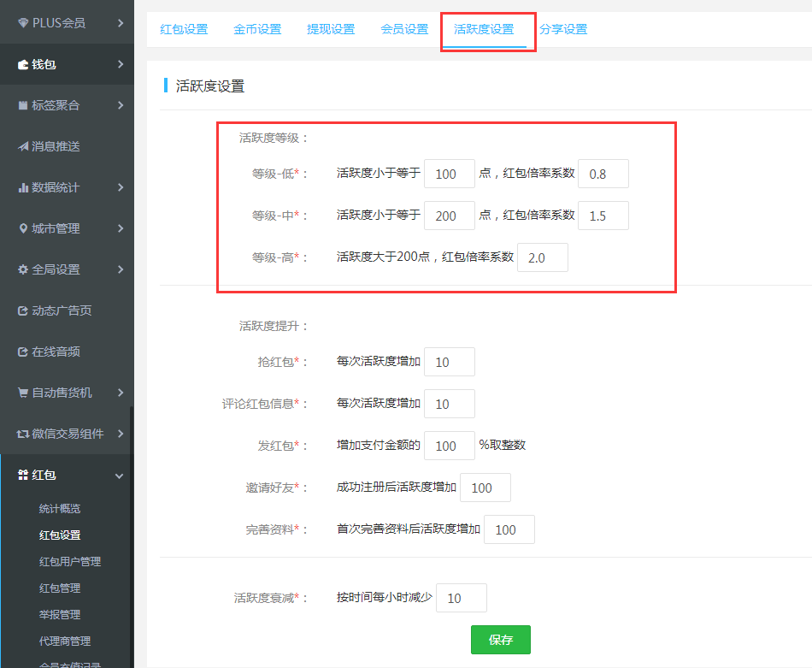
Task: Click the wallet icon beside 钱包
Action: point(23,64)
